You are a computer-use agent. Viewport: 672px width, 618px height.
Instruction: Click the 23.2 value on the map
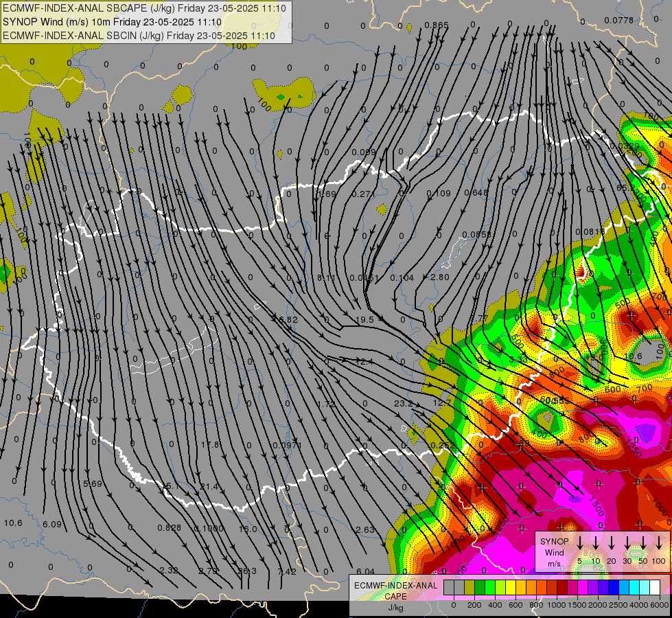tap(404, 404)
